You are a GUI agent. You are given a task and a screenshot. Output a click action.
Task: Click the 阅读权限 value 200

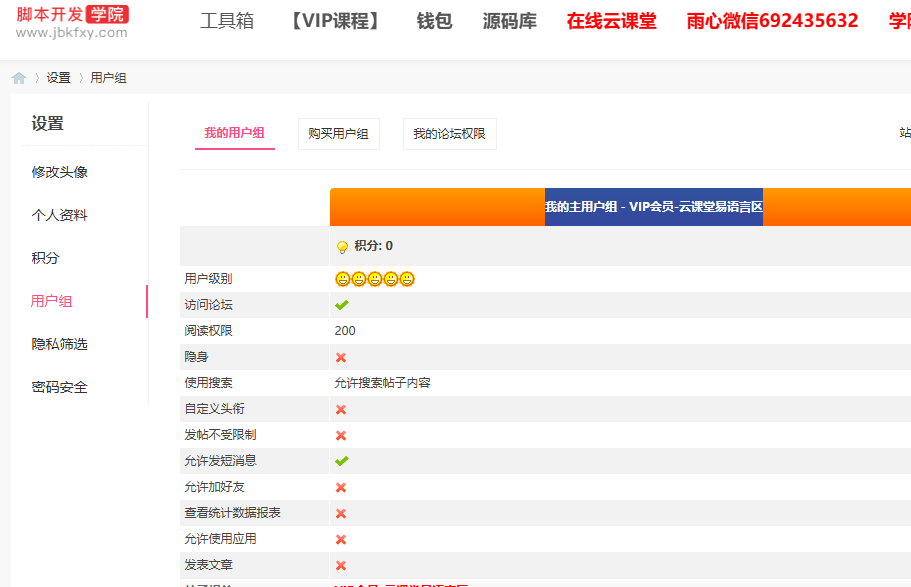345,331
